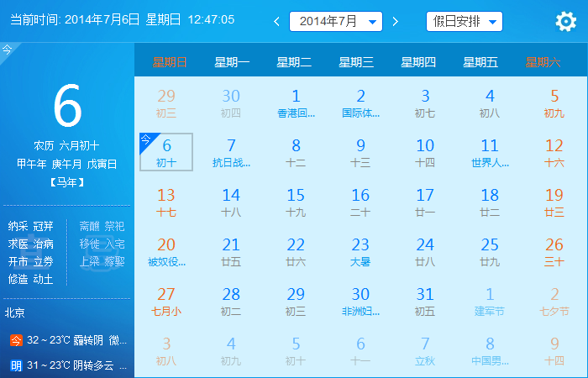Select July 27 marked 七月小
The height and width of the screenshot is (378, 588).
166,302
